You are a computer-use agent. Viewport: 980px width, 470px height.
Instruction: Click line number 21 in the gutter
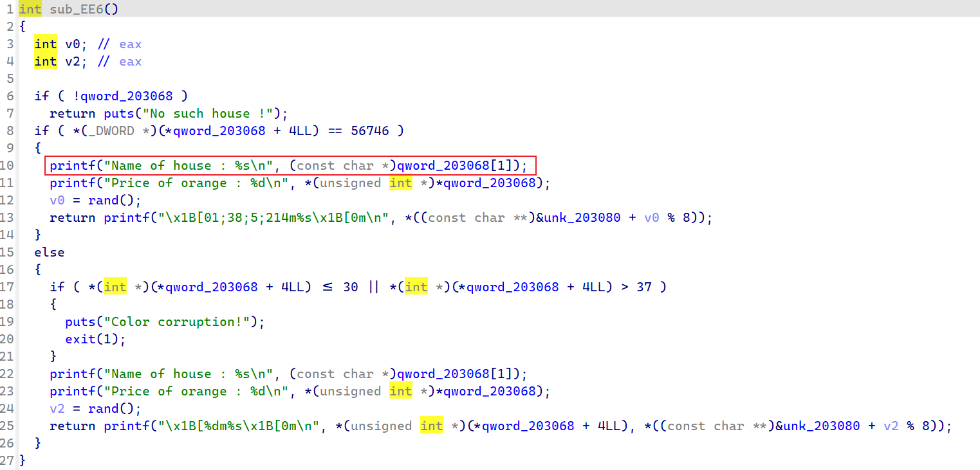[x=7, y=356]
